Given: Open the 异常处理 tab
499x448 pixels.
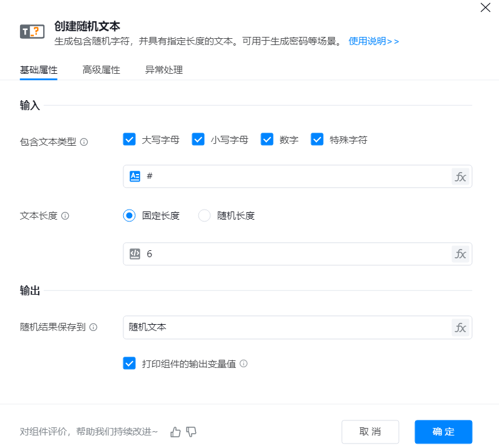Looking at the screenshot, I should click(x=164, y=70).
